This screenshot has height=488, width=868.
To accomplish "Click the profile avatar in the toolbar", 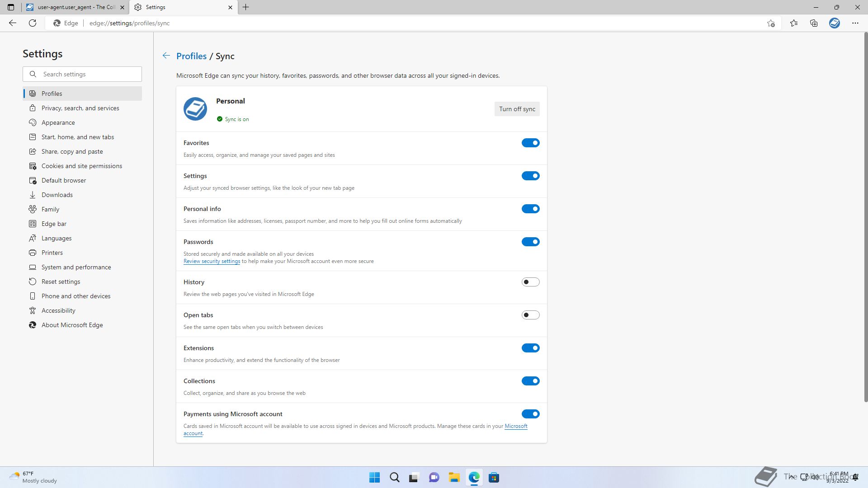I will [x=835, y=23].
